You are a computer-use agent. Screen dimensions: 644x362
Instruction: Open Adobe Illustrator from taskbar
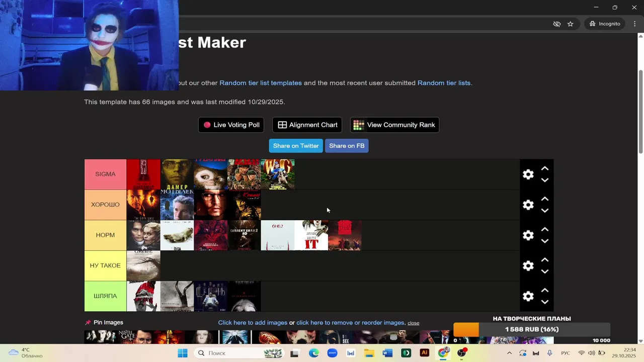tap(424, 353)
